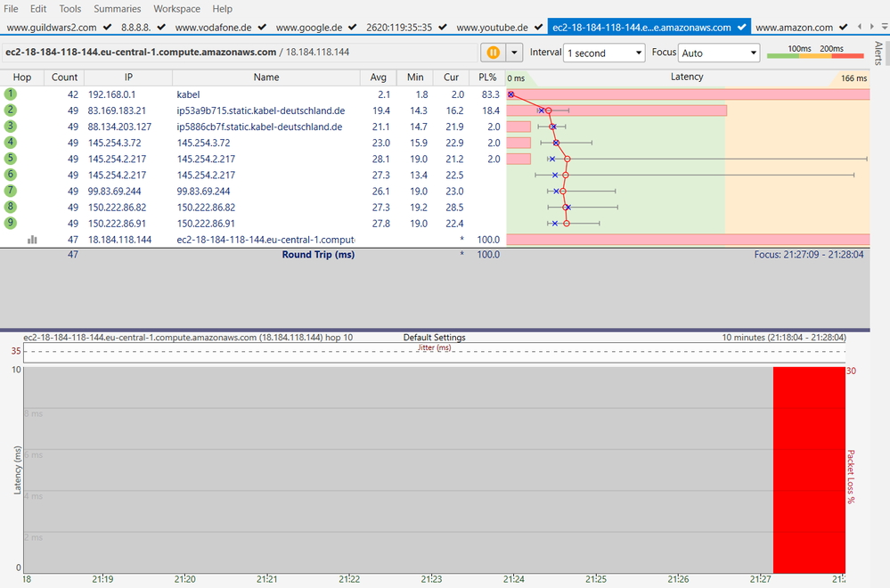890x588 pixels.
Task: Sort by the PL% column header
Action: (x=487, y=78)
